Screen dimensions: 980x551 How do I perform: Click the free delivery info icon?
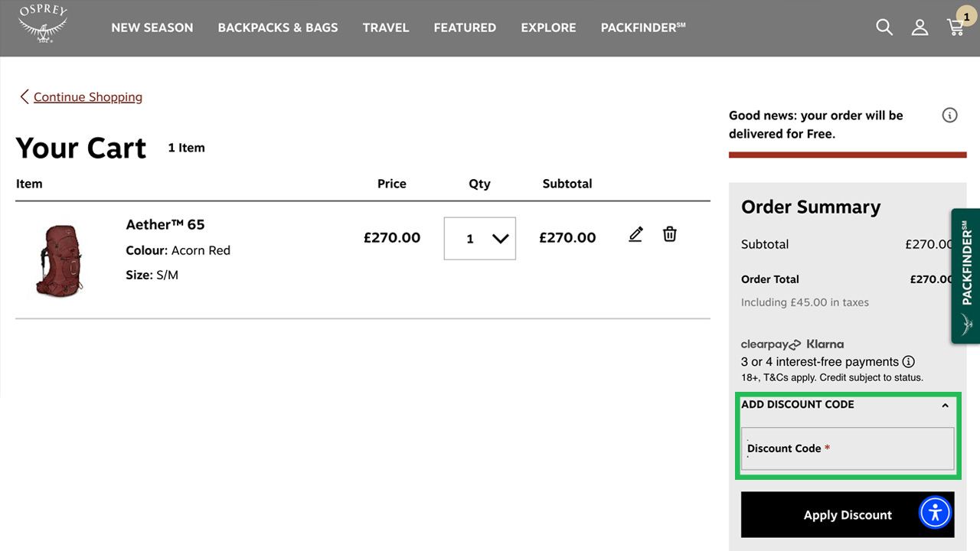tap(949, 116)
